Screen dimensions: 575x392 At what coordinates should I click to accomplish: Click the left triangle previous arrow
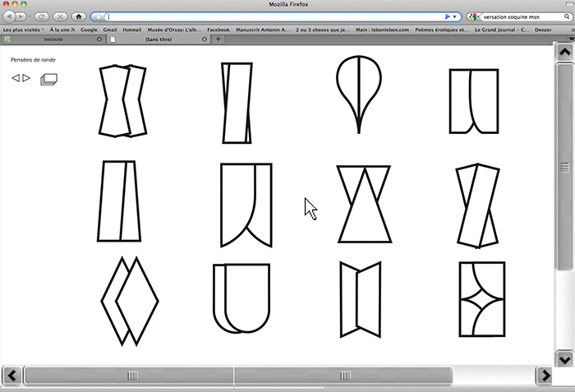16,78
